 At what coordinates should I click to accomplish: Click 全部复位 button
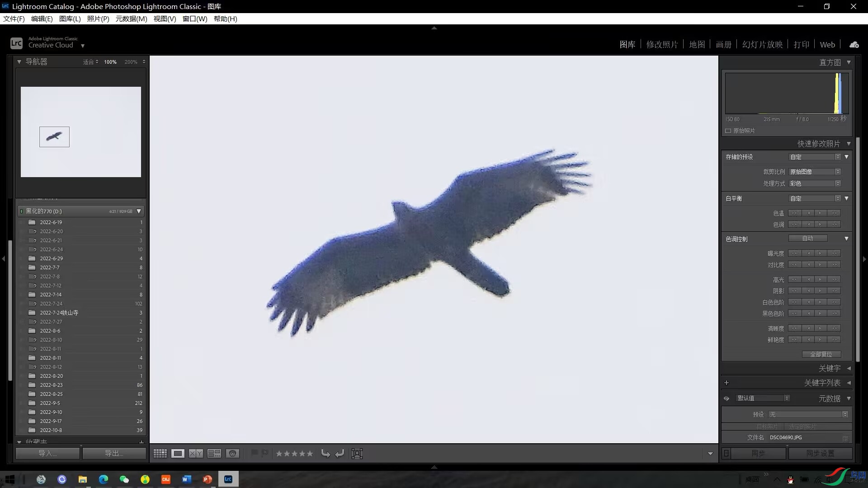(821, 354)
